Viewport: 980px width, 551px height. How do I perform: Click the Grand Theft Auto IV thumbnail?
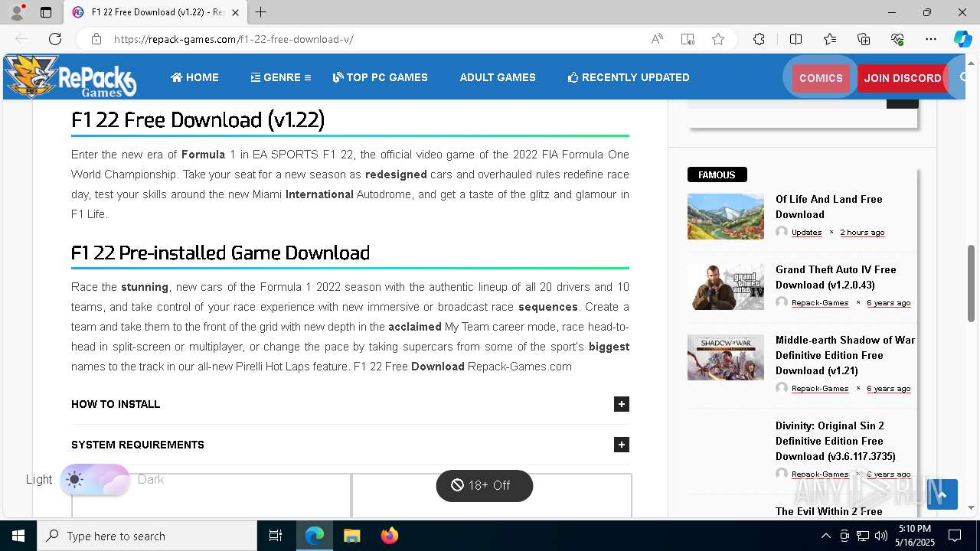(x=726, y=287)
